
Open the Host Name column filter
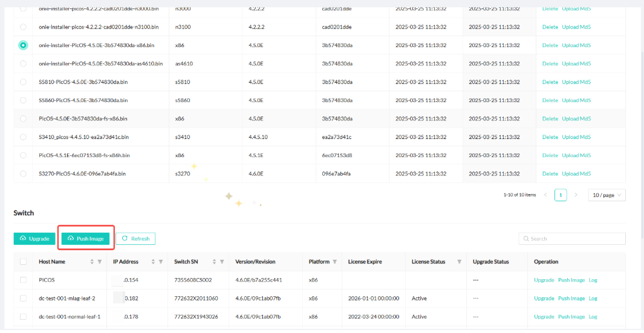click(x=99, y=262)
